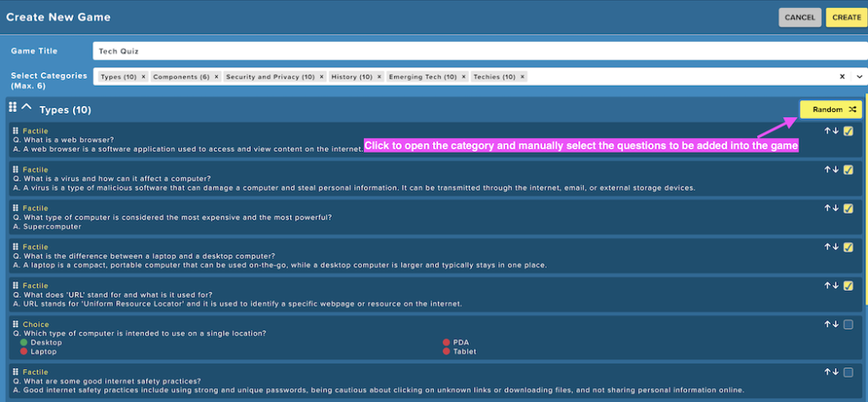Screen dimensions: 868x402
Task: Click the drag handle on URL question
Action: click(x=16, y=286)
